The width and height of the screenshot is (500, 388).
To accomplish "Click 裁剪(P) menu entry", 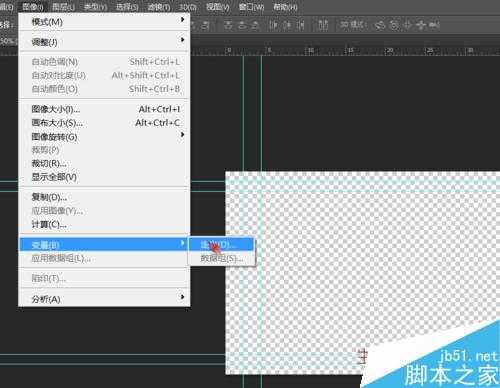I will coord(104,150).
